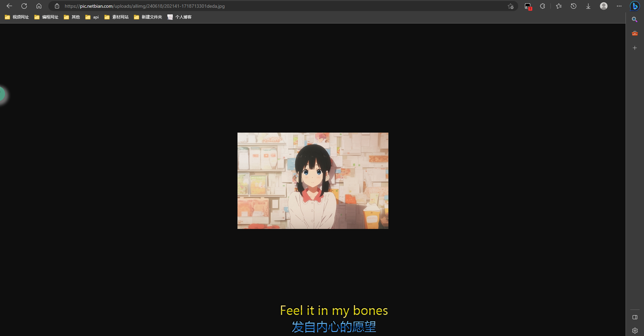Add this page to favorites star
This screenshot has height=336, width=644.
pos(511,6)
